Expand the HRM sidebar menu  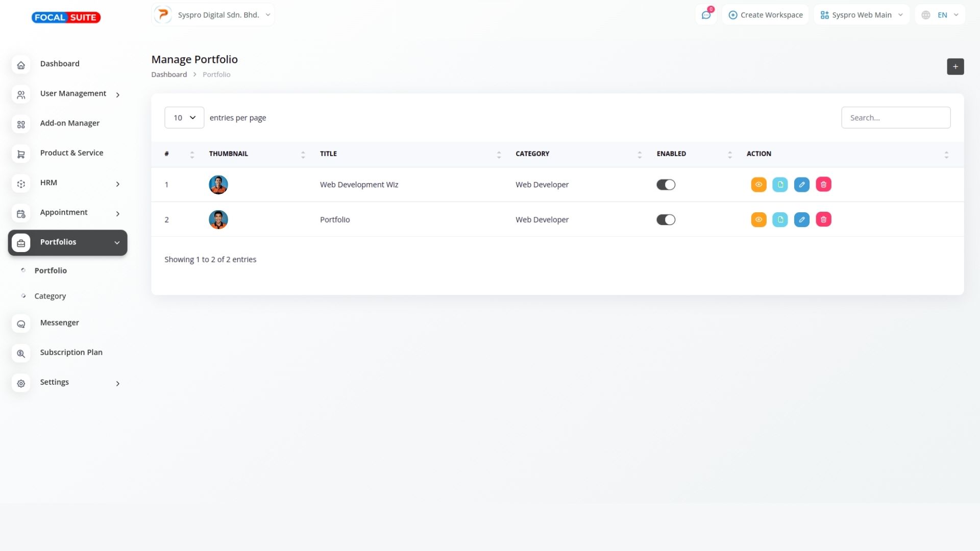[67, 183]
